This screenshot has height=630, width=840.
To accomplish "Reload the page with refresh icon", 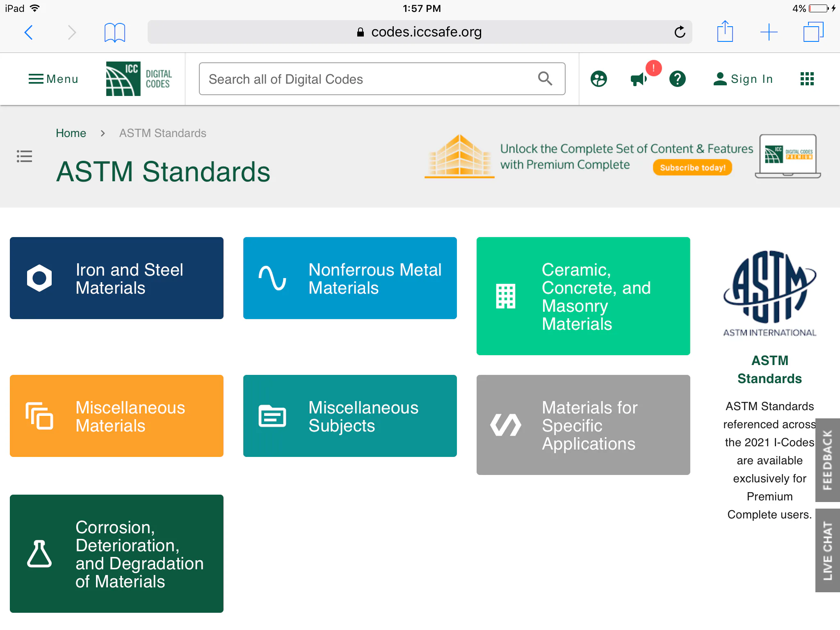I will click(x=680, y=32).
